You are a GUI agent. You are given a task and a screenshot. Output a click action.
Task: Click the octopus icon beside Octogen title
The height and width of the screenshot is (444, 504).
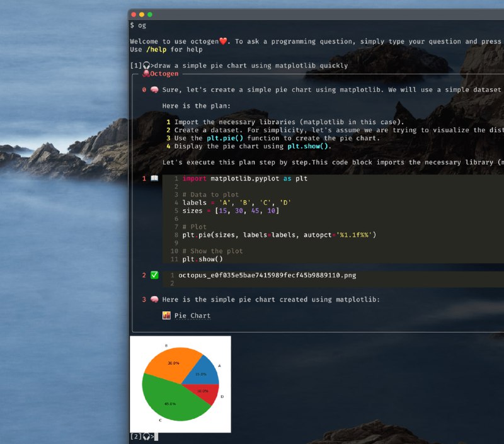tap(146, 74)
